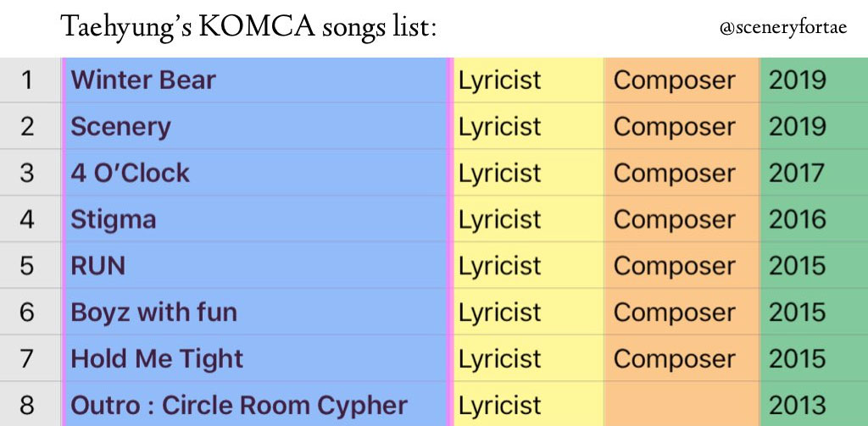Select the Boyz with fun cell
This screenshot has width=868, height=426.
pos(254,313)
